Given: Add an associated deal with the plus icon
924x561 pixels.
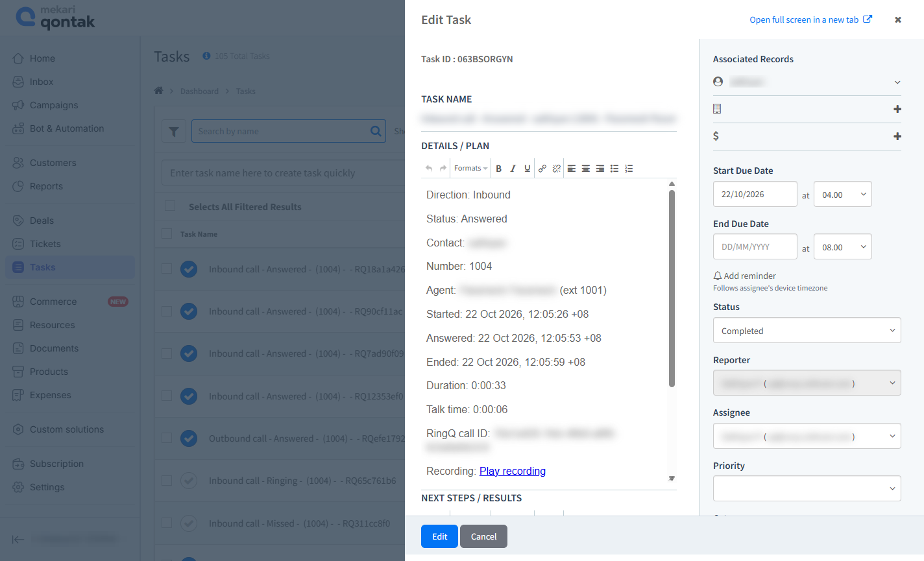Looking at the screenshot, I should click(x=897, y=136).
